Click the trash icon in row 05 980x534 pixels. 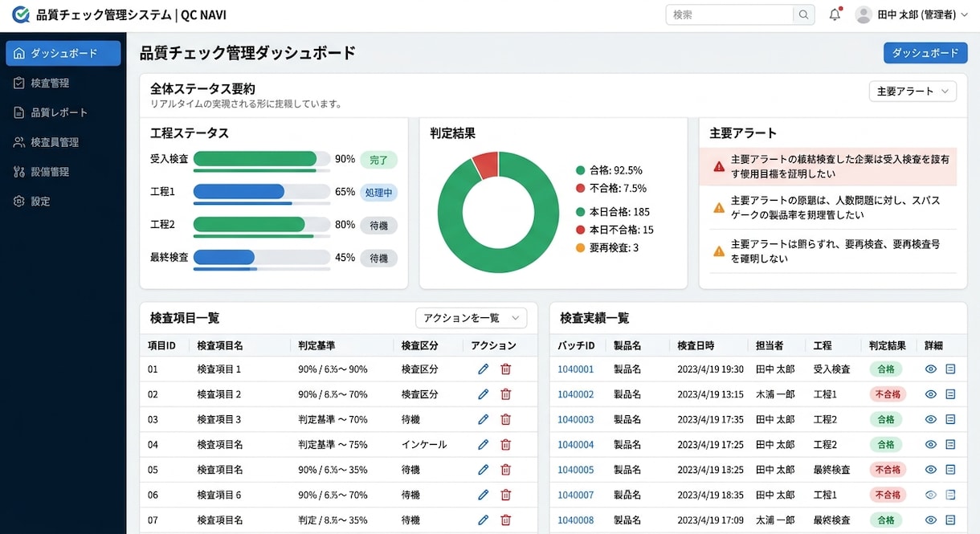506,470
